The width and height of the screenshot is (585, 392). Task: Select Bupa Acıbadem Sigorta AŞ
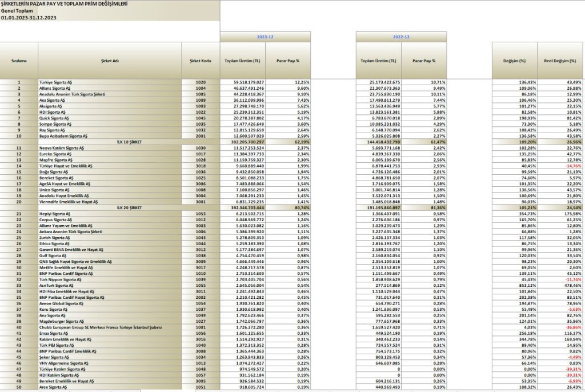click(63, 136)
